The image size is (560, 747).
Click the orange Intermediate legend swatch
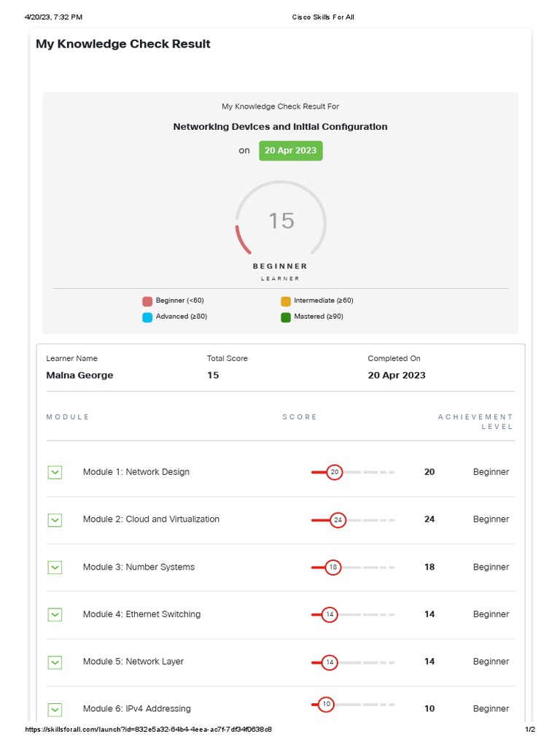click(x=286, y=301)
